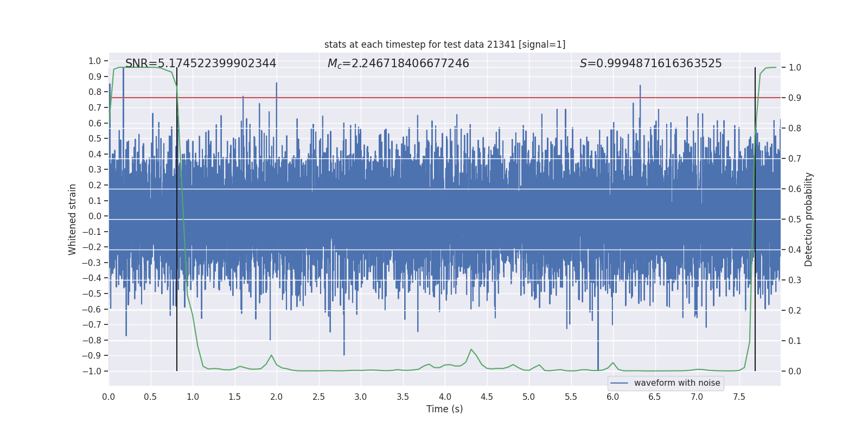This screenshot has width=868, height=434.
Task: Click the 'waveform with noise' legend label
Action: click(x=677, y=383)
